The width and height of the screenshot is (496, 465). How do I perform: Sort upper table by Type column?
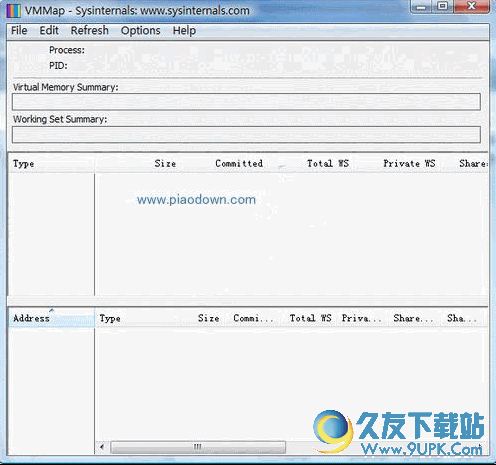pyautogui.click(x=51, y=164)
